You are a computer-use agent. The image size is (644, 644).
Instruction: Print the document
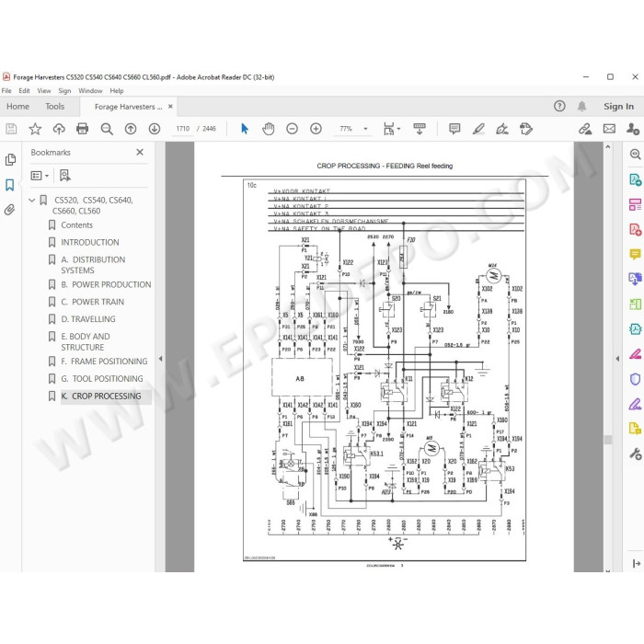click(x=82, y=129)
